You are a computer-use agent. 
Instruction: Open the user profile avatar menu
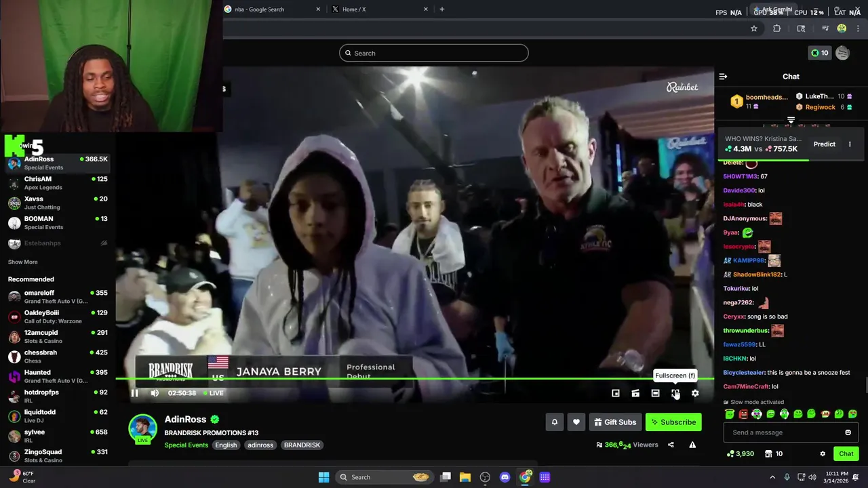point(843,53)
